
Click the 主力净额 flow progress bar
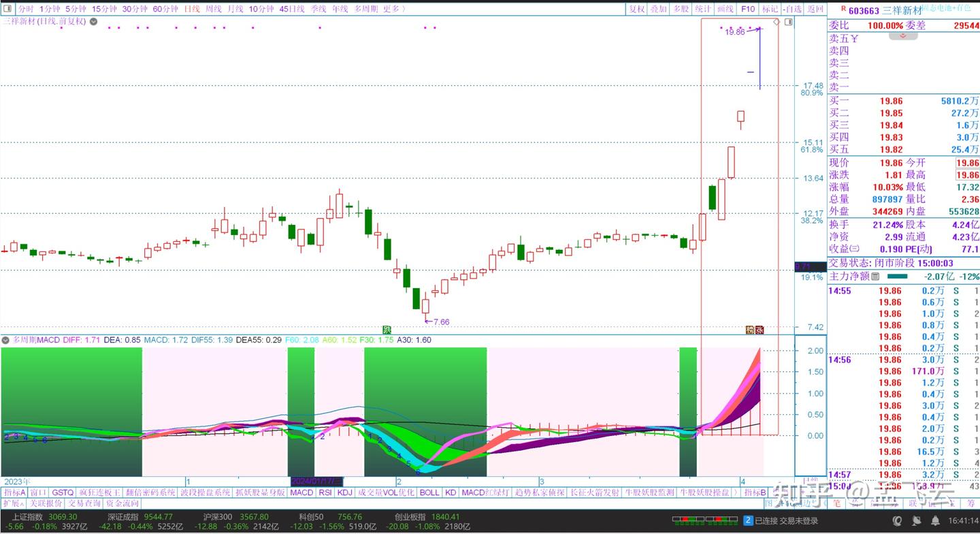click(898, 277)
